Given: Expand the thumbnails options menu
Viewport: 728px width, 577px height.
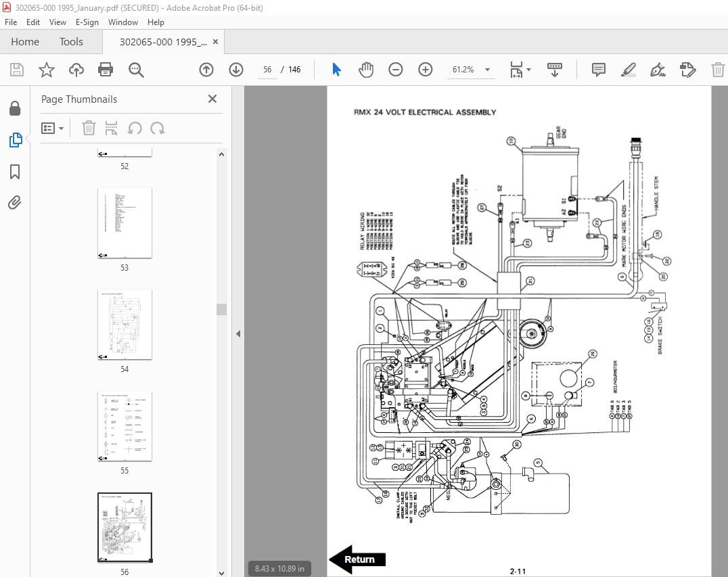Looking at the screenshot, I should tap(52, 128).
